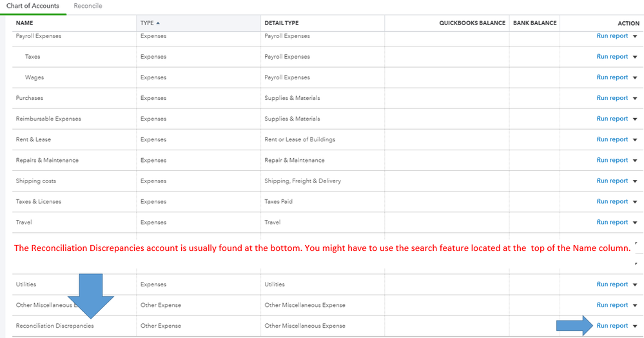The height and width of the screenshot is (338, 644).
Task: Select the Purchases account name
Action: [x=30, y=98]
